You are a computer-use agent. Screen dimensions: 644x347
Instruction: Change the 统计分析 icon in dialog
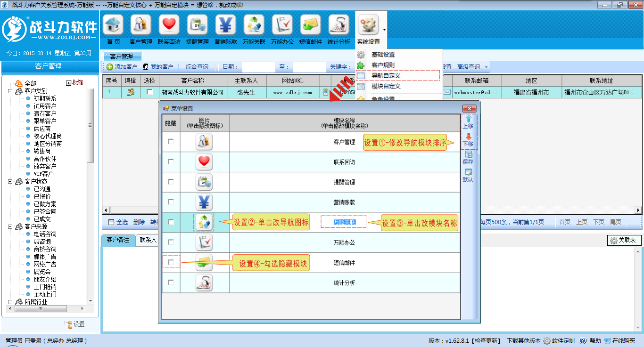[204, 282]
